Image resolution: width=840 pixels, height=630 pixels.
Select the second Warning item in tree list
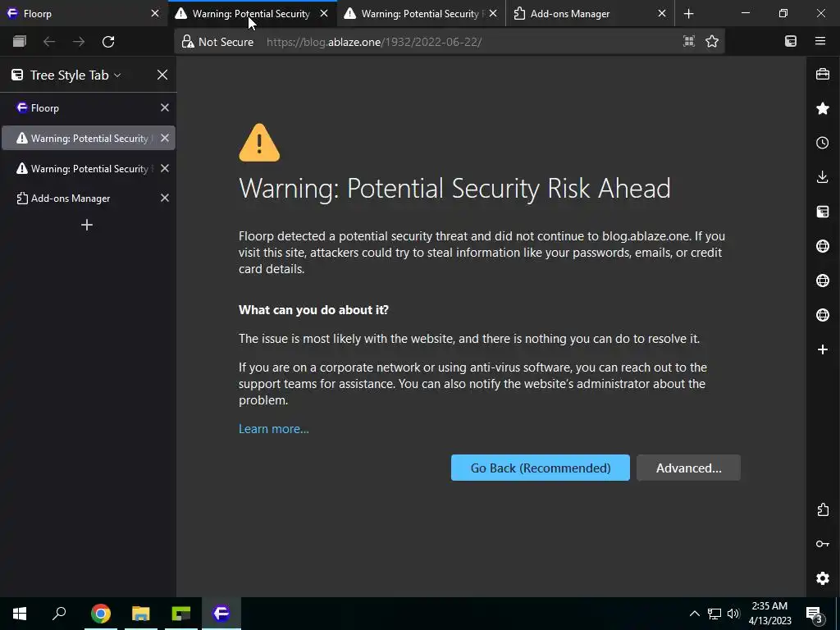click(x=89, y=168)
